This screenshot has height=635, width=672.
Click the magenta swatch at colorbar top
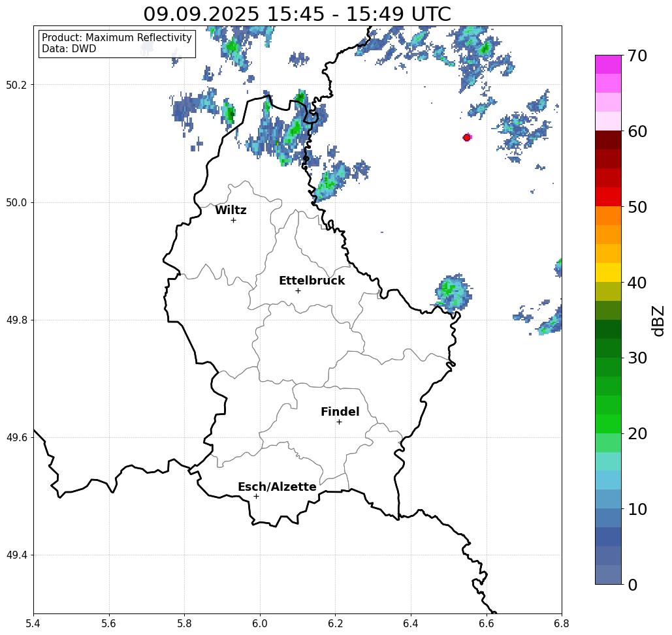[608, 65]
